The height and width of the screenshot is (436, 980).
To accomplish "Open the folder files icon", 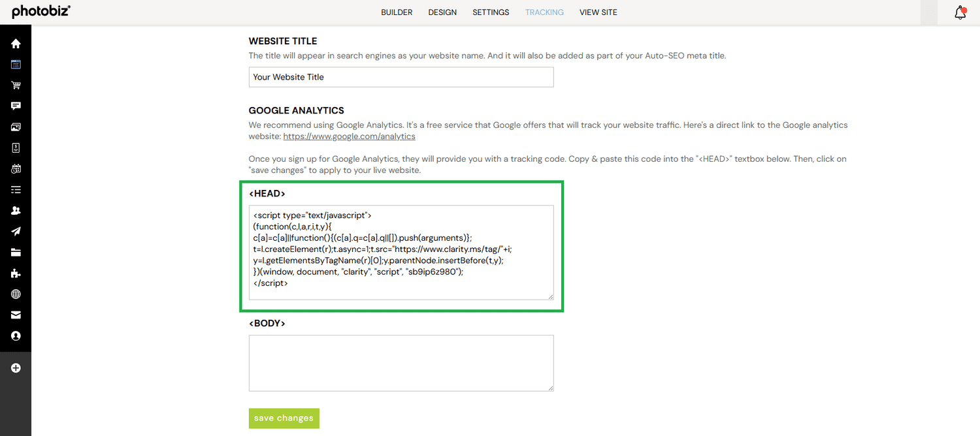I will [16, 253].
